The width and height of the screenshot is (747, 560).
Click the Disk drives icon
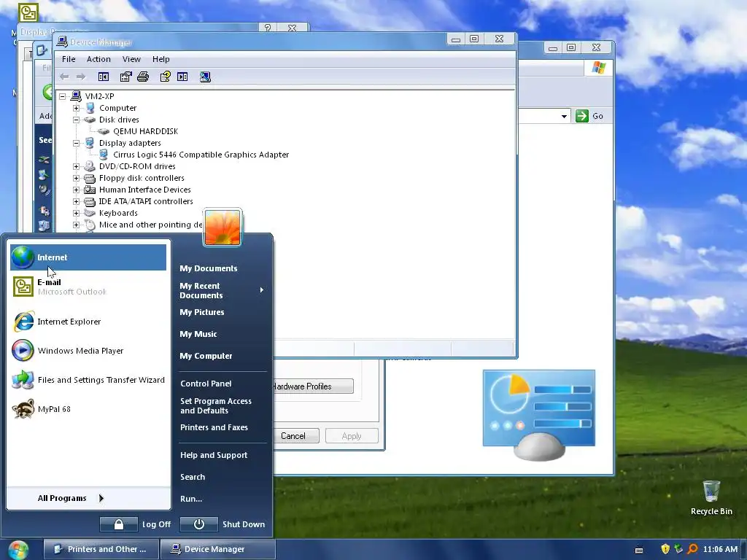(90, 120)
